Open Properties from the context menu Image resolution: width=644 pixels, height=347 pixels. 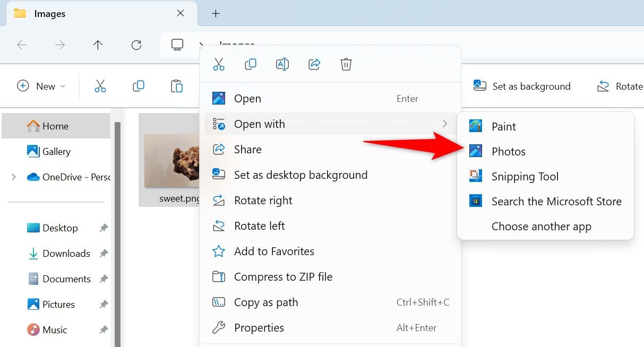click(x=330, y=328)
